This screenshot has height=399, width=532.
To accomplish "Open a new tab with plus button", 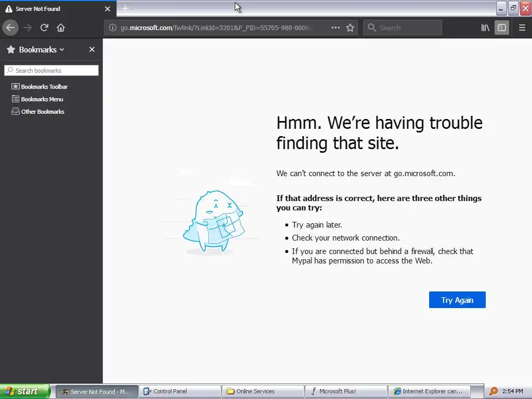I will [125, 8].
